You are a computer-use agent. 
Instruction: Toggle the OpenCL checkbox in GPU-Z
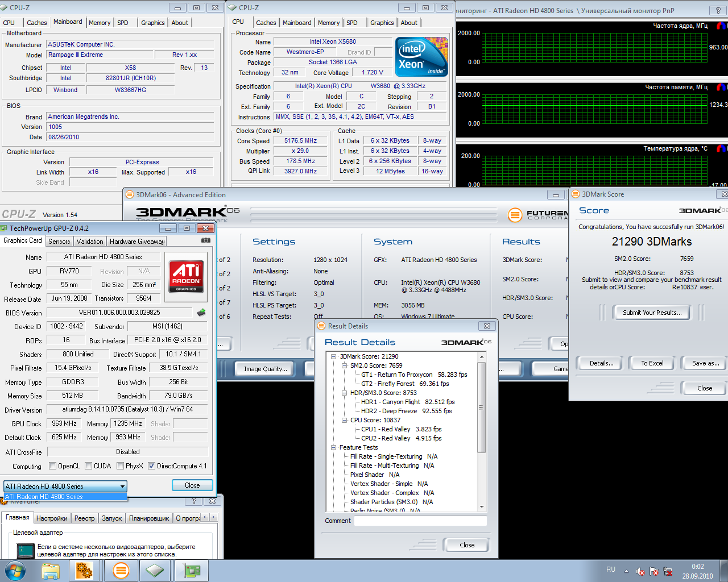(53, 466)
